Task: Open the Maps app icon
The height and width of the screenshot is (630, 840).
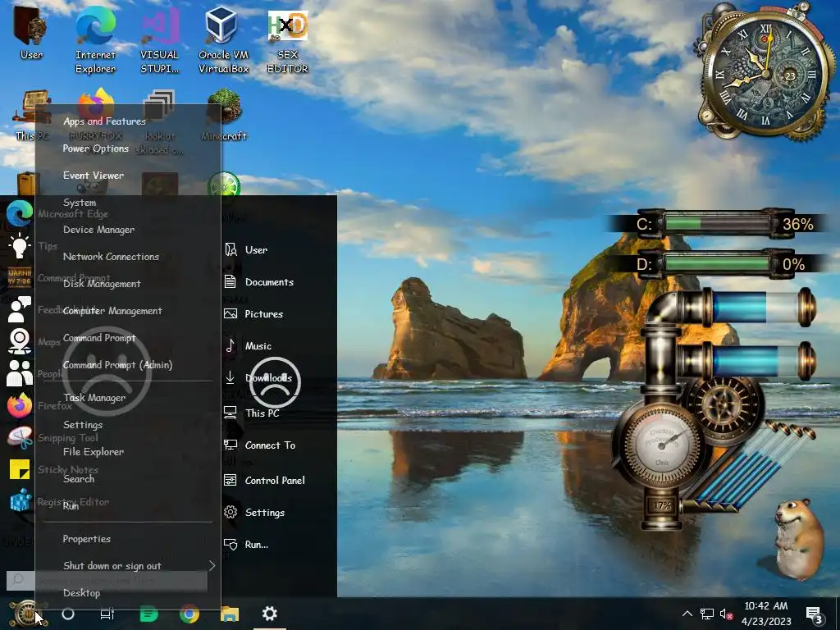Action: 20,341
